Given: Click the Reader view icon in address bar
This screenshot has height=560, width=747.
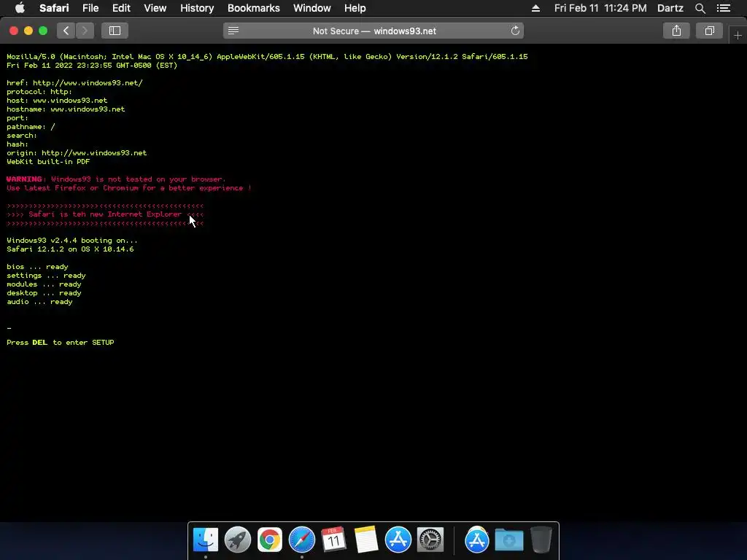Looking at the screenshot, I should 233,31.
